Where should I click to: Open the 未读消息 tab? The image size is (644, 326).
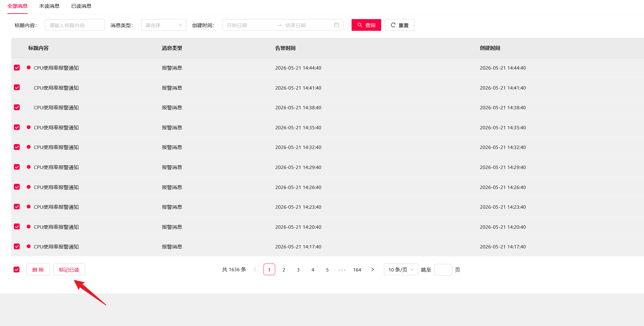(49, 6)
